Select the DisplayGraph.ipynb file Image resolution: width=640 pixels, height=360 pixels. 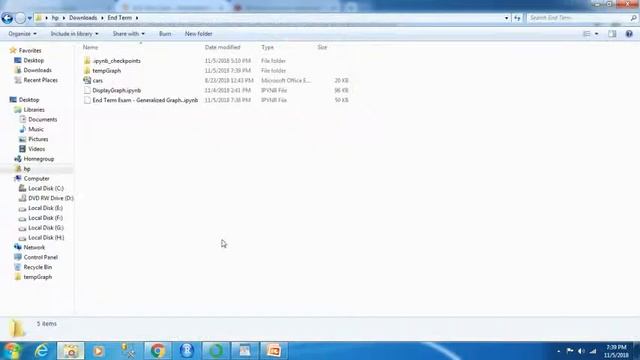tap(117, 90)
